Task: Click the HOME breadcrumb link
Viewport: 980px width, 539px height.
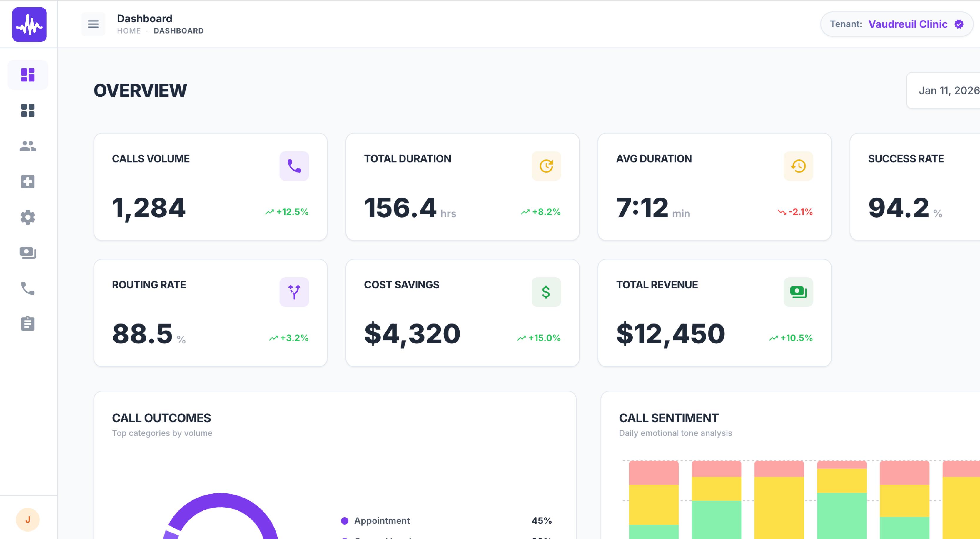Action: pos(128,31)
